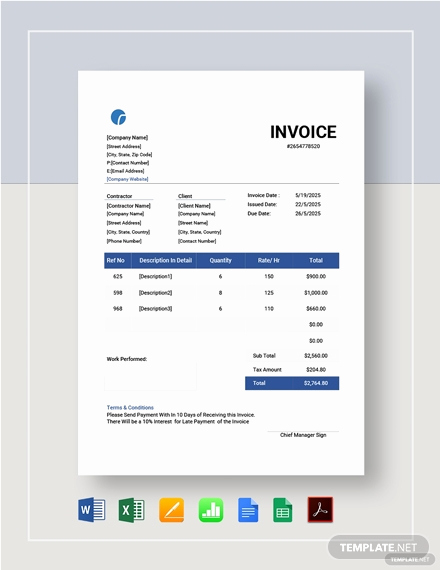The image size is (440, 570).
Task: Click the Due Date value 26/5/2025
Action: tap(308, 213)
